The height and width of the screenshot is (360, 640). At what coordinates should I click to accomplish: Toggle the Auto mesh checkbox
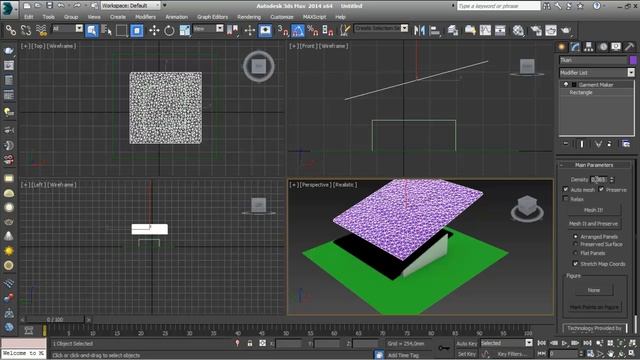pos(566,189)
